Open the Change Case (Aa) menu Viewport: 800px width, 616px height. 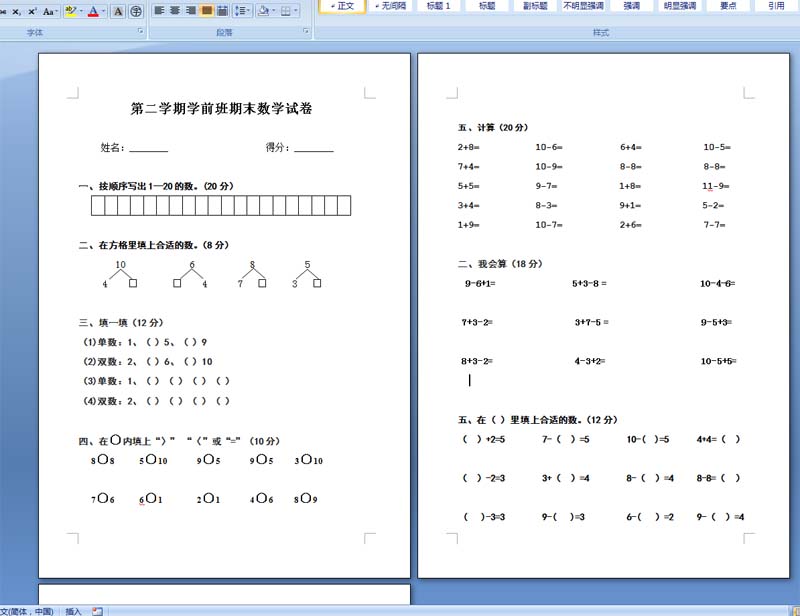tap(50, 11)
